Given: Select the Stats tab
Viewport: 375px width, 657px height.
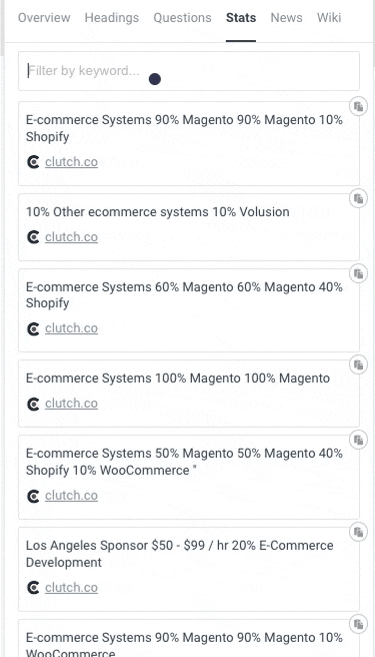Looking at the screenshot, I should pyautogui.click(x=241, y=18).
